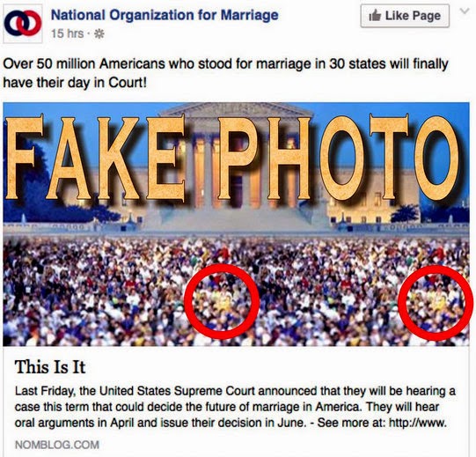Click the Like Page button
The height and width of the screenshot is (457, 476).
405,16
